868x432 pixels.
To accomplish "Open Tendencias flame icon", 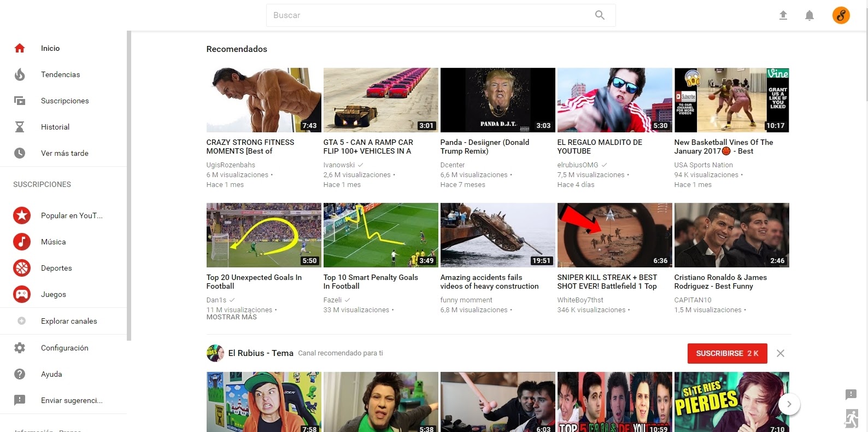I will 20,74.
